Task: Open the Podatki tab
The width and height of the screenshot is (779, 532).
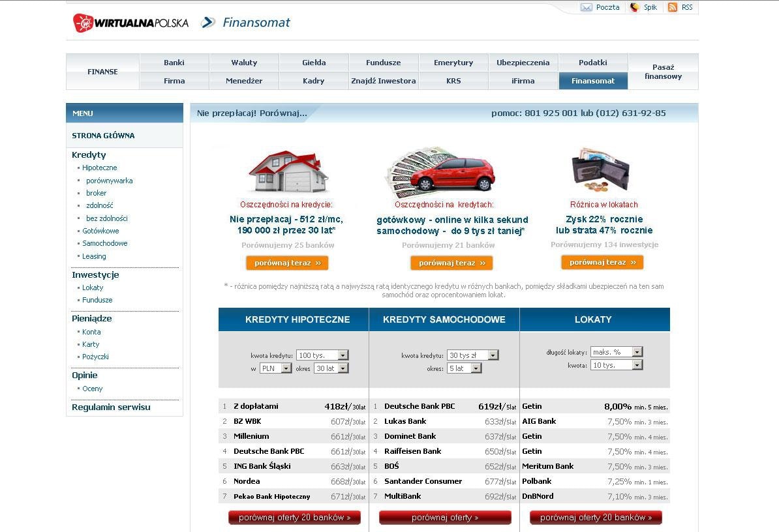Action: pos(593,63)
